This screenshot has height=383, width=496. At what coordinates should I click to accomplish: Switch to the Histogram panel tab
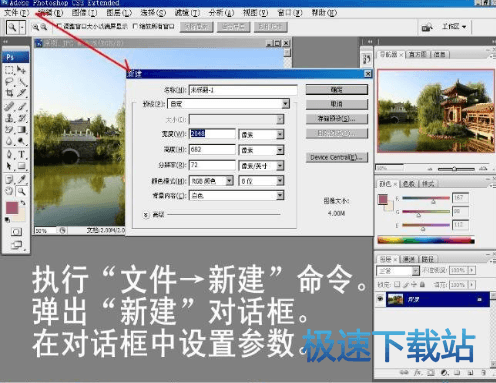click(418, 54)
